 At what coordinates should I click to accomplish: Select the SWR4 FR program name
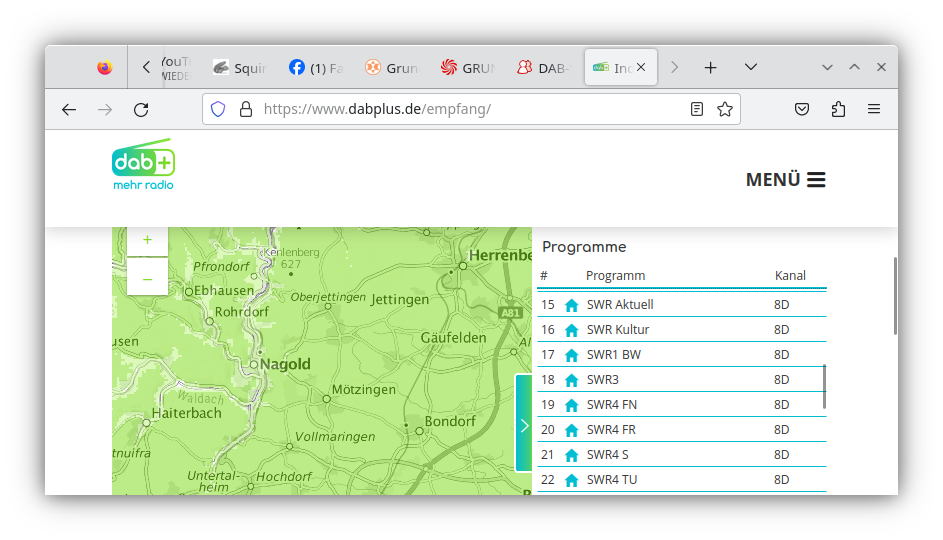point(611,430)
